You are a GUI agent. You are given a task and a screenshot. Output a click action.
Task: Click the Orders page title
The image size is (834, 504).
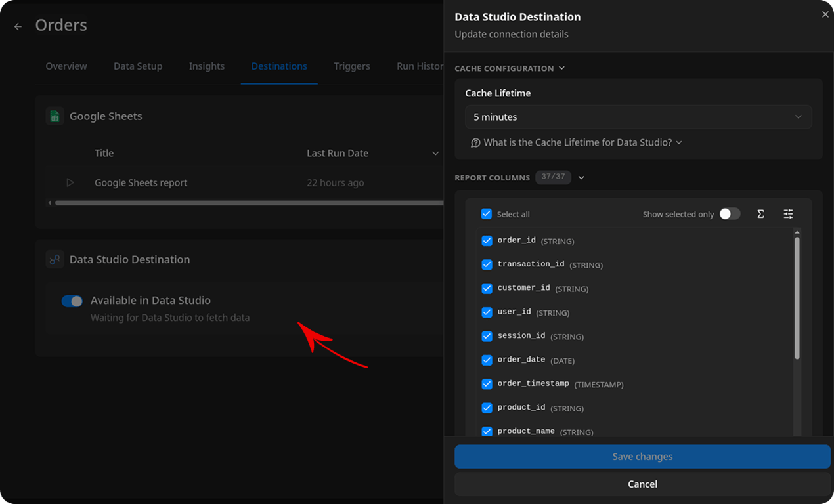[61, 25]
